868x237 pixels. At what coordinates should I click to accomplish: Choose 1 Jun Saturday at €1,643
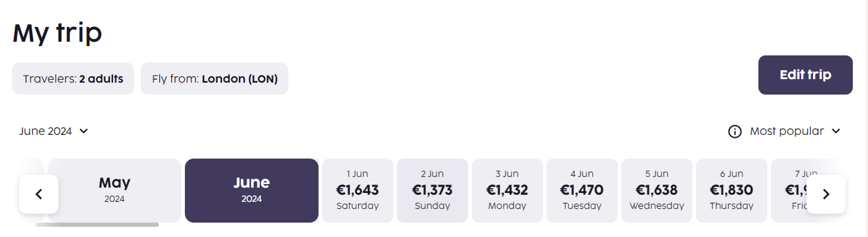coord(357,190)
